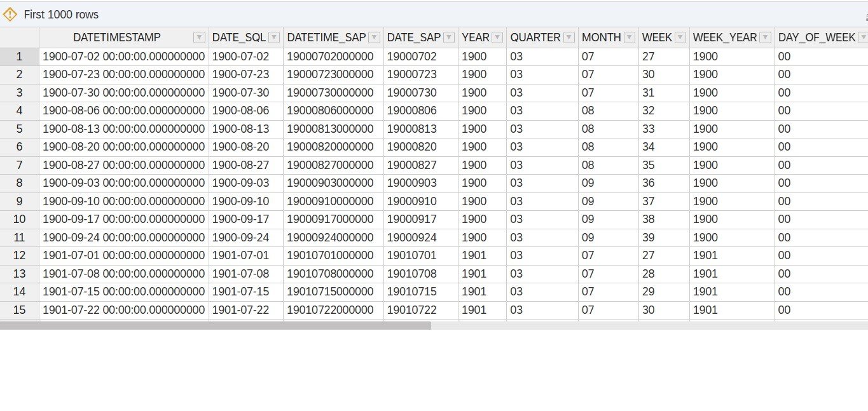868x411 pixels.
Task: Select cell 19010708 in DATE_SAP
Action: (421, 274)
